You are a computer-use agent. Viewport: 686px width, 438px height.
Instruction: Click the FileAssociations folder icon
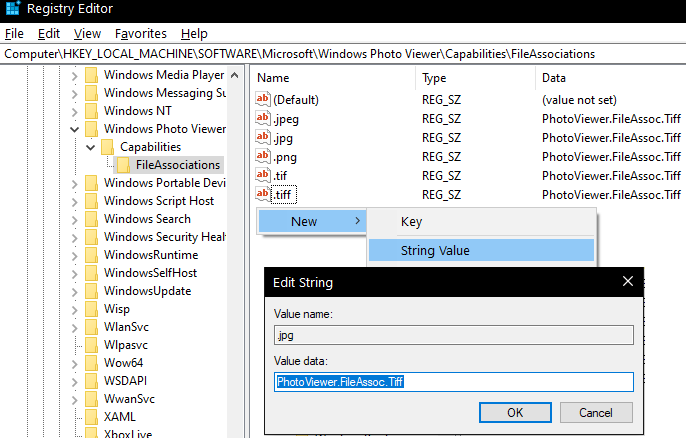[123, 165]
